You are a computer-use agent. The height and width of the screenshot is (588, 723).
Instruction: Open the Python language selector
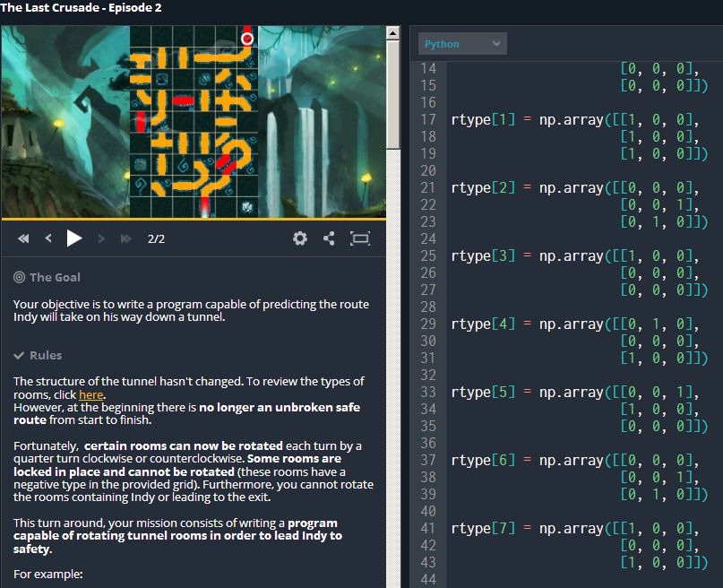(x=462, y=43)
